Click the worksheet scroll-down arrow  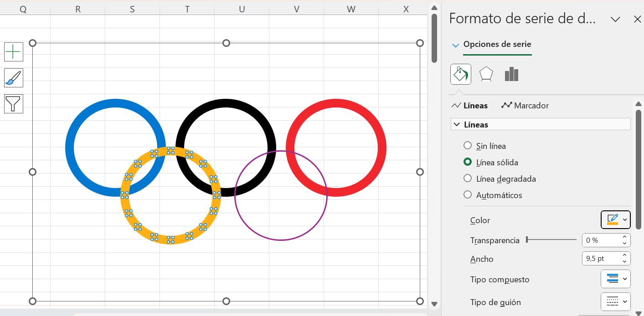click(x=434, y=304)
